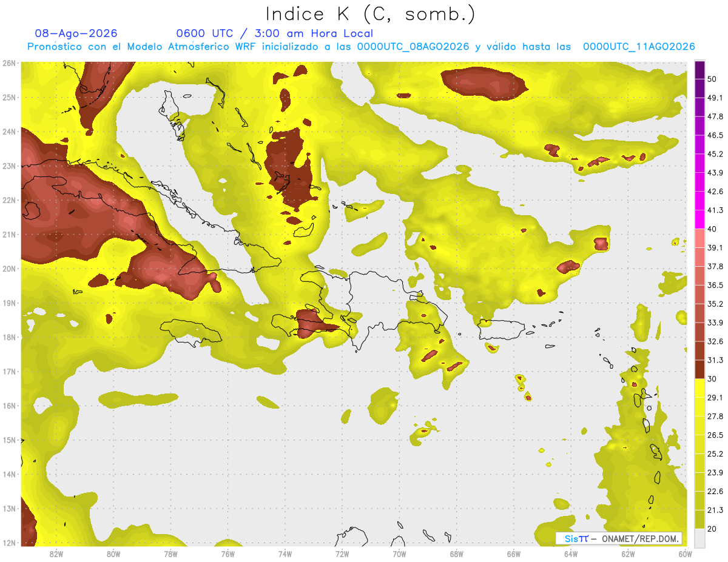The width and height of the screenshot is (728, 562).
Task: Click the latitude label '23N'
Action: pyautogui.click(x=9, y=166)
